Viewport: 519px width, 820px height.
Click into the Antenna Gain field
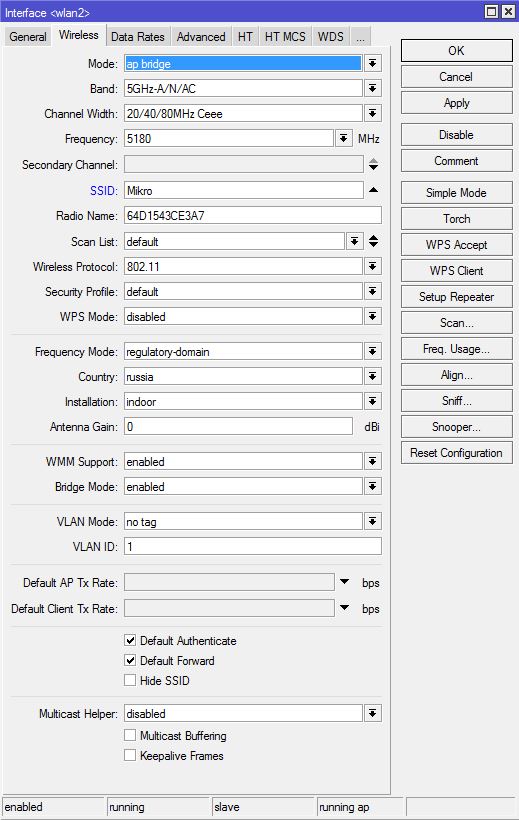(x=238, y=427)
